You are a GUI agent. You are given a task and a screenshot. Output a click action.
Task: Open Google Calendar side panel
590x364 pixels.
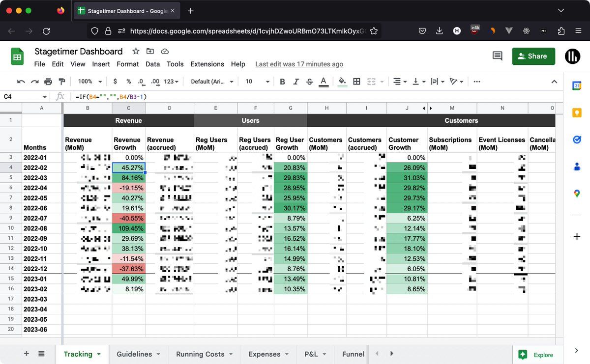click(x=577, y=85)
